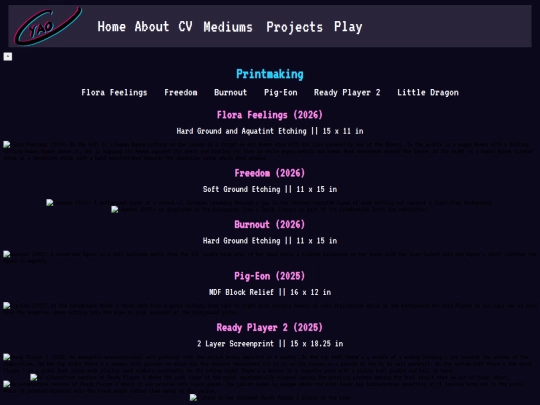The height and width of the screenshot is (405, 540).
Task: Jump to the Freedom anchor link
Action: pos(181,93)
